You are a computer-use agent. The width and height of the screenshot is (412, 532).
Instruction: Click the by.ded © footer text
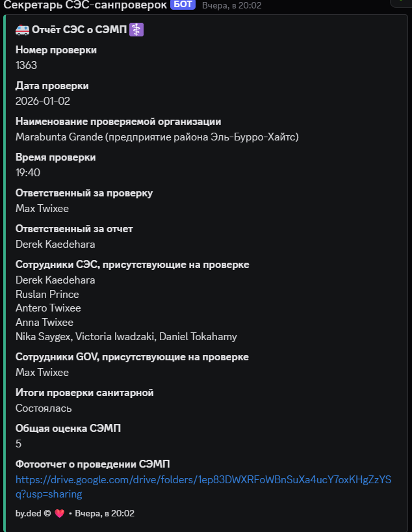(x=33, y=513)
